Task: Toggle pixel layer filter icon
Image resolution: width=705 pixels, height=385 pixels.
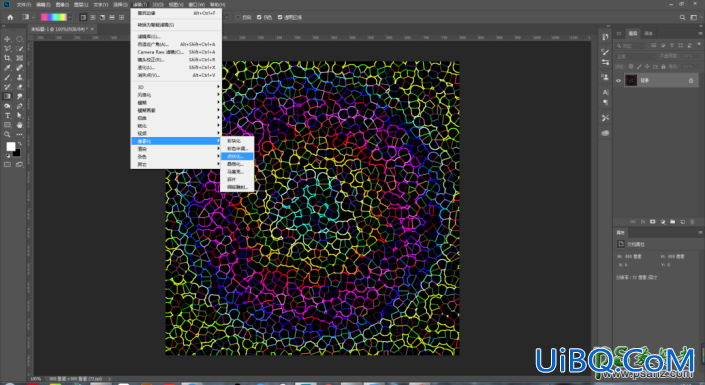Action: coord(654,45)
